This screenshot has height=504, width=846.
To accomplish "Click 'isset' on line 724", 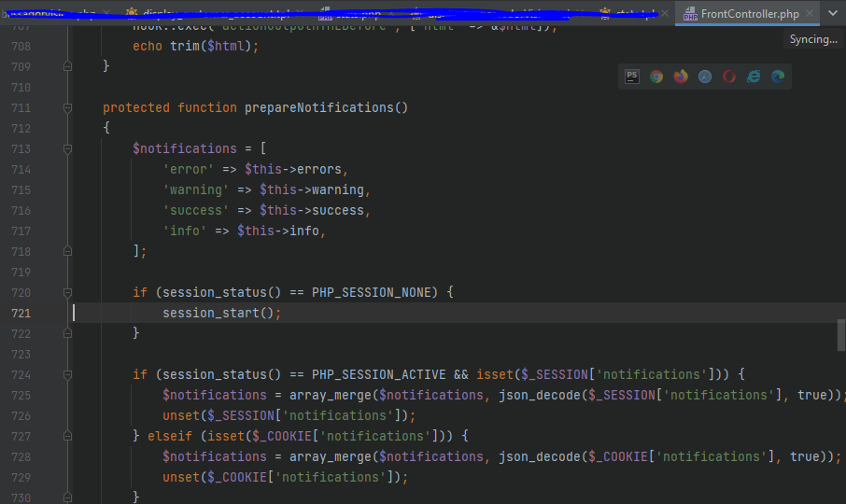I will [x=495, y=374].
